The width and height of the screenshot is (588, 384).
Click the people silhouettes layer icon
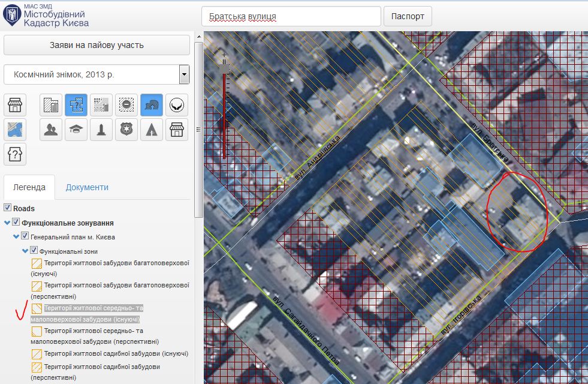(x=51, y=130)
